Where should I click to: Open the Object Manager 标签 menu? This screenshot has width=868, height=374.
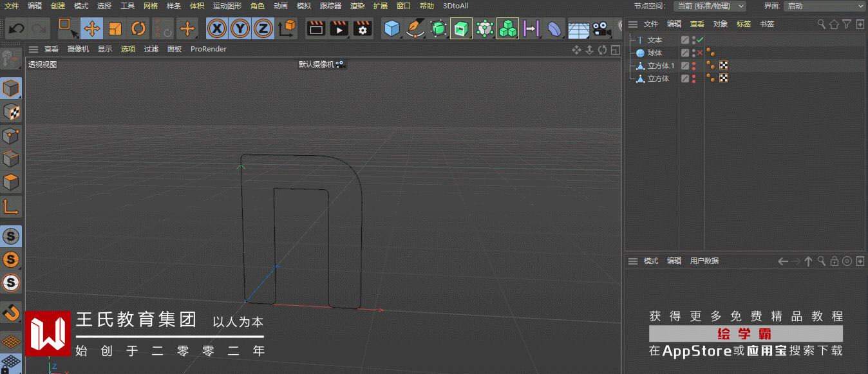[x=744, y=24]
